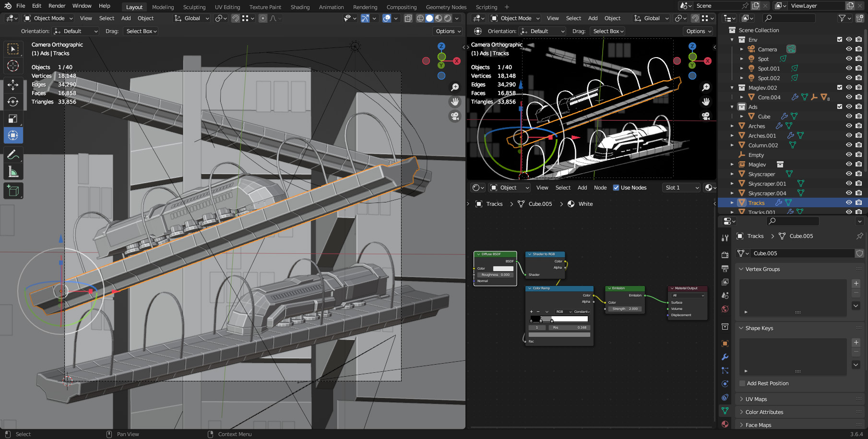The height and width of the screenshot is (439, 868).
Task: Click zoom magnifier icon in left viewport
Action: (454, 87)
